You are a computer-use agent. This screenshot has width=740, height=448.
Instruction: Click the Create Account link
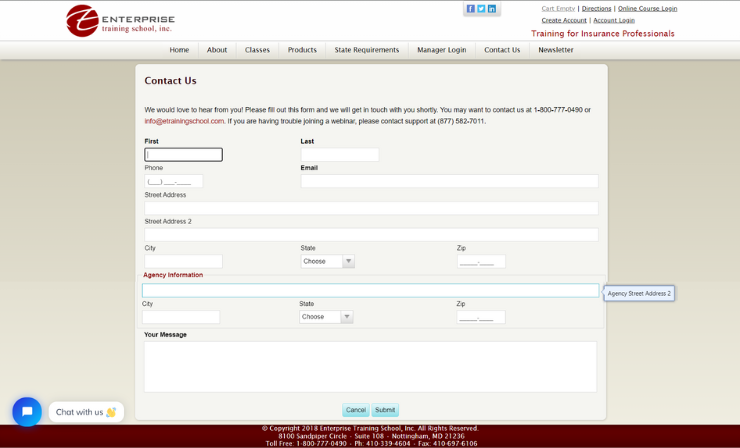[564, 20]
